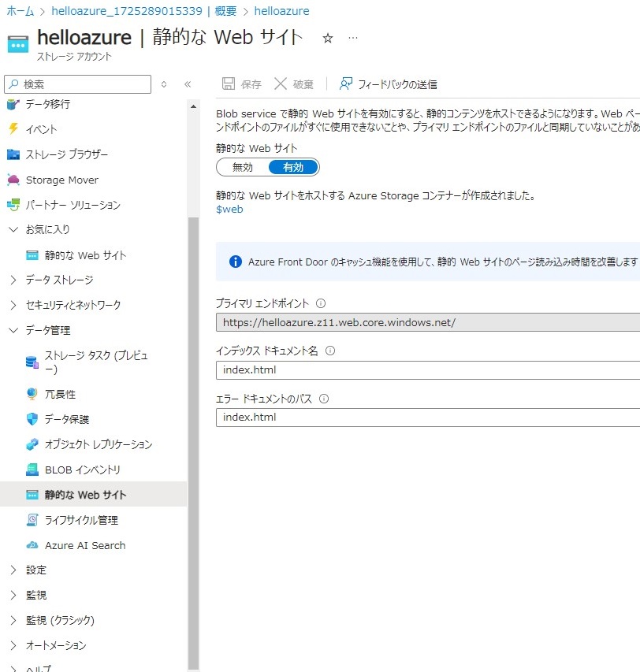Viewport: 640px width, 672px height.
Task: Click the インデックス ドキュメント名 input field
Action: [x=428, y=369]
